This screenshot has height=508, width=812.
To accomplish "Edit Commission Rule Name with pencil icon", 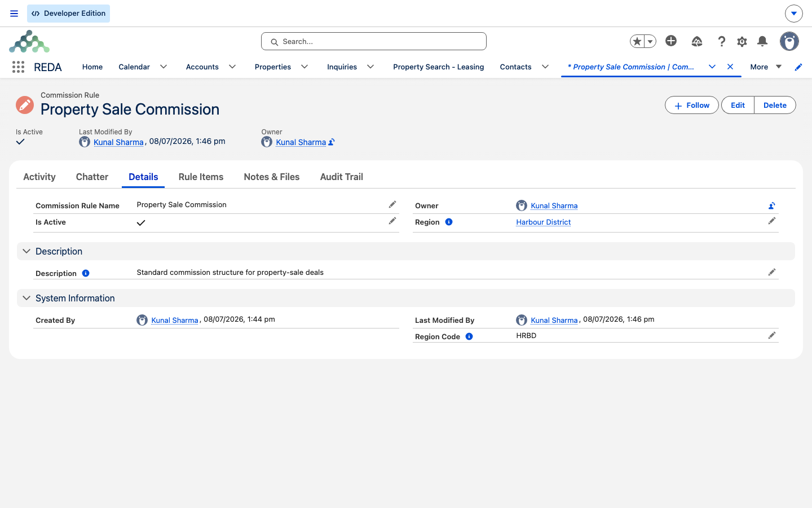I will tap(392, 204).
